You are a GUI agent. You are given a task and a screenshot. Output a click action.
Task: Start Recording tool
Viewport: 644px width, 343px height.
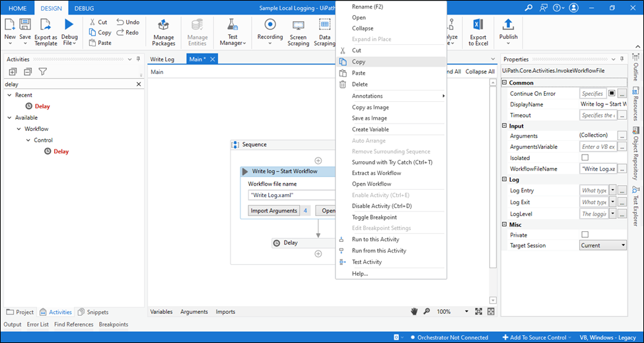[270, 32]
